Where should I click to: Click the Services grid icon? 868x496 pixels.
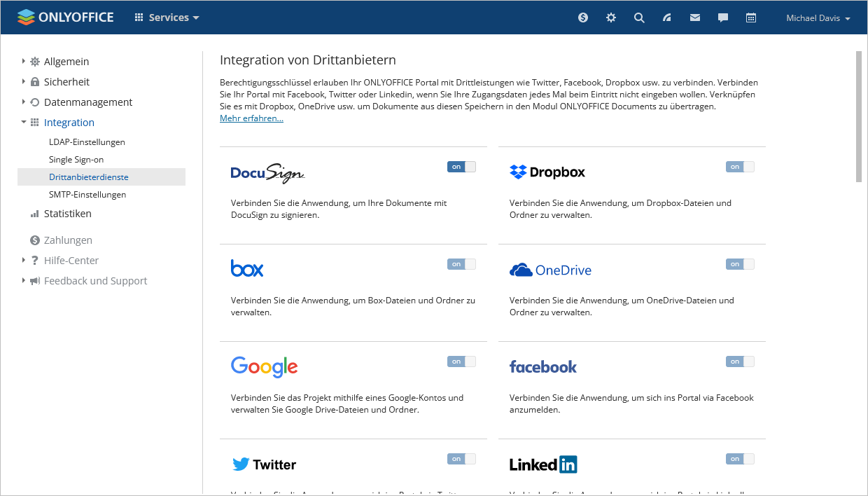(x=139, y=18)
